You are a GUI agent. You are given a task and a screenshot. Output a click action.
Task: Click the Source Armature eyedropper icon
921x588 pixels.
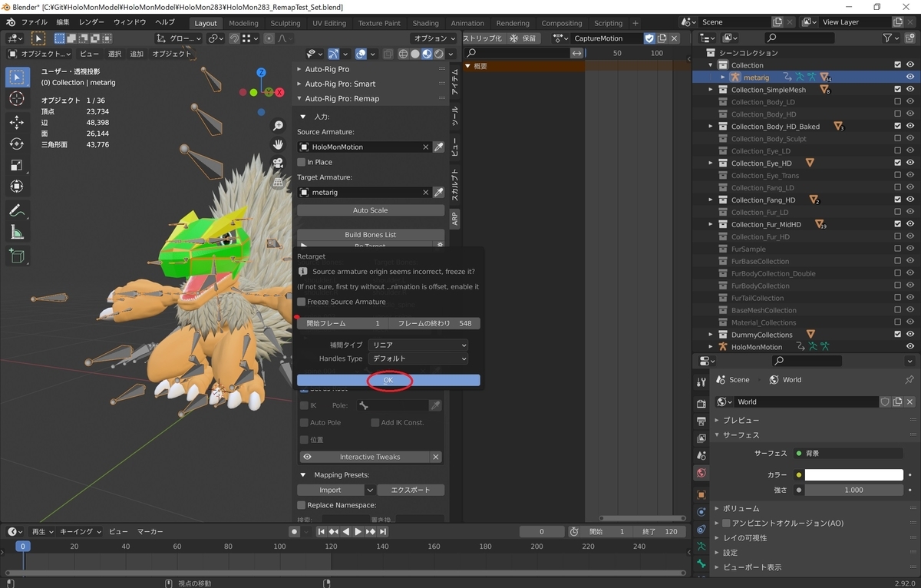(439, 147)
